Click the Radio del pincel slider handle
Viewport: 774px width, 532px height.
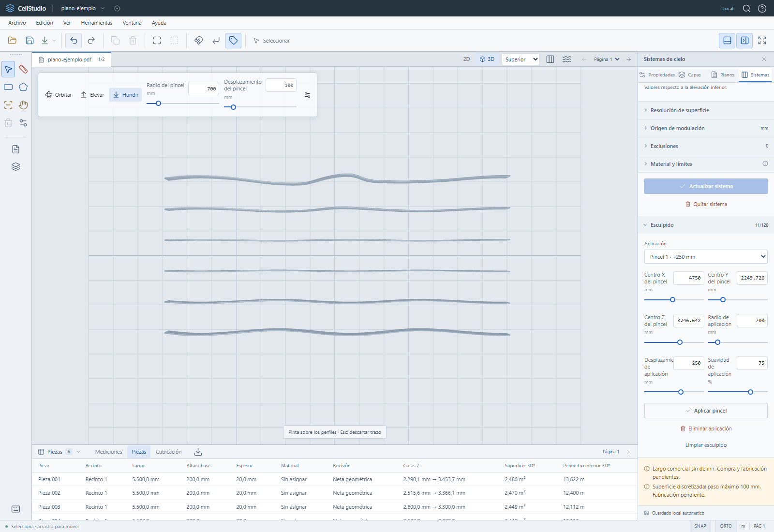coord(158,103)
